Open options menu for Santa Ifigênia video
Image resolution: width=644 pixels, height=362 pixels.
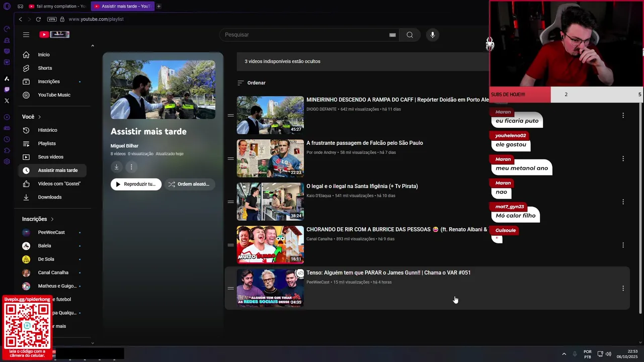coord(623,202)
